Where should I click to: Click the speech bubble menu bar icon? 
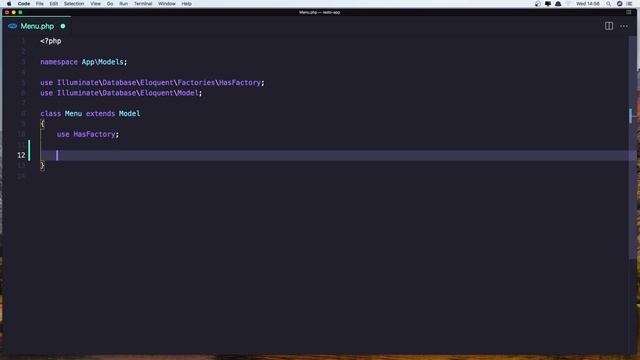[548, 4]
